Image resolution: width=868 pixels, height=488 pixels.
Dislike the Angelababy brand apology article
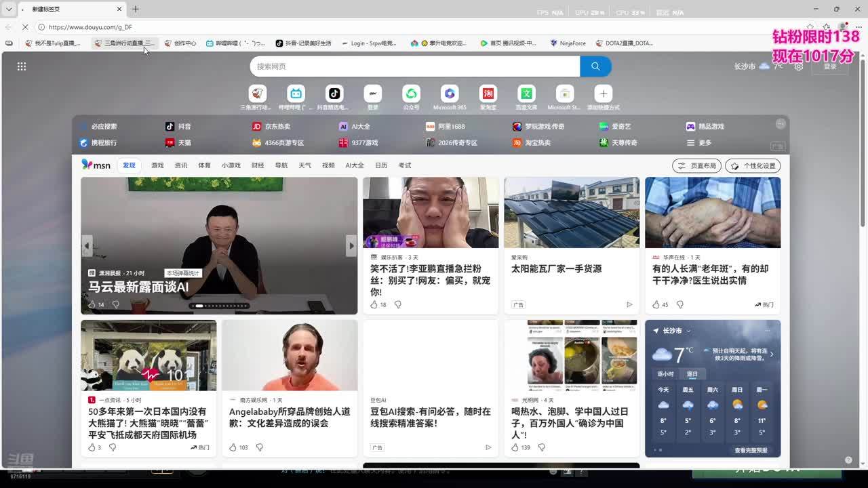(x=259, y=447)
